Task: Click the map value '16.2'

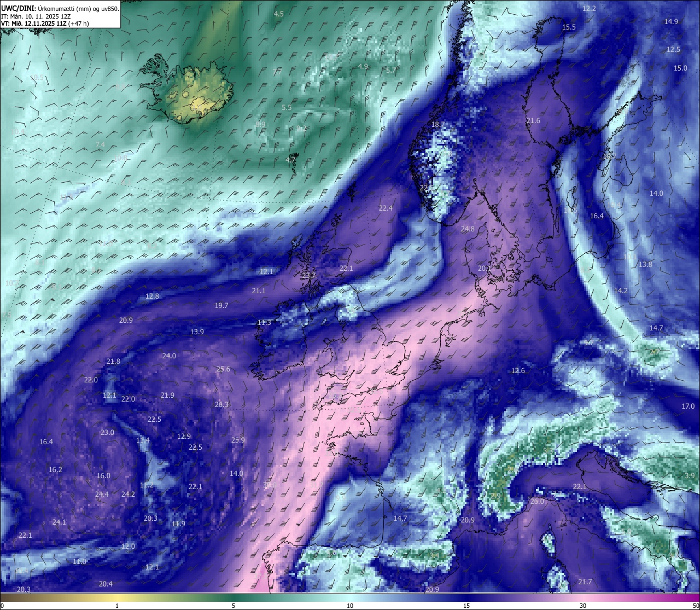Action: tap(55, 469)
